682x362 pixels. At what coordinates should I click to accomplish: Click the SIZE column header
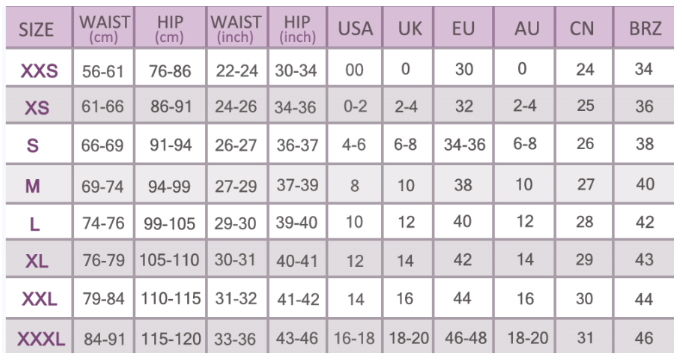[39, 27]
